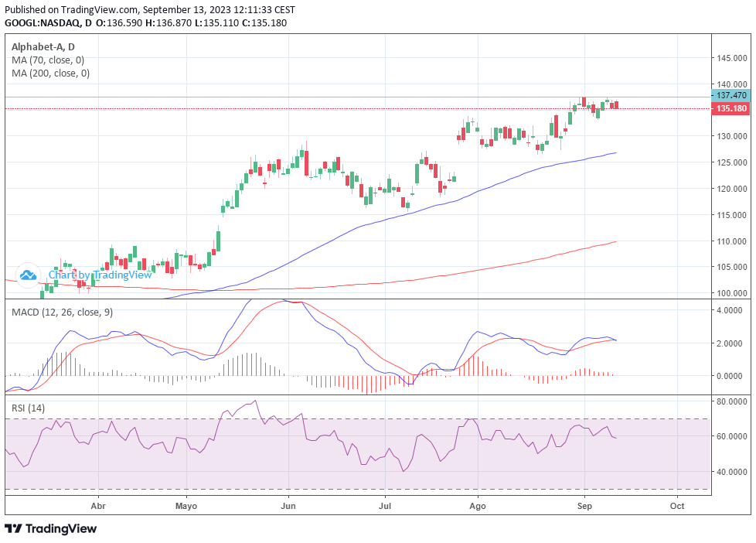Screen dimensions: 756x543
Task: Click the 115.000 price axis label
Action: coord(732,215)
